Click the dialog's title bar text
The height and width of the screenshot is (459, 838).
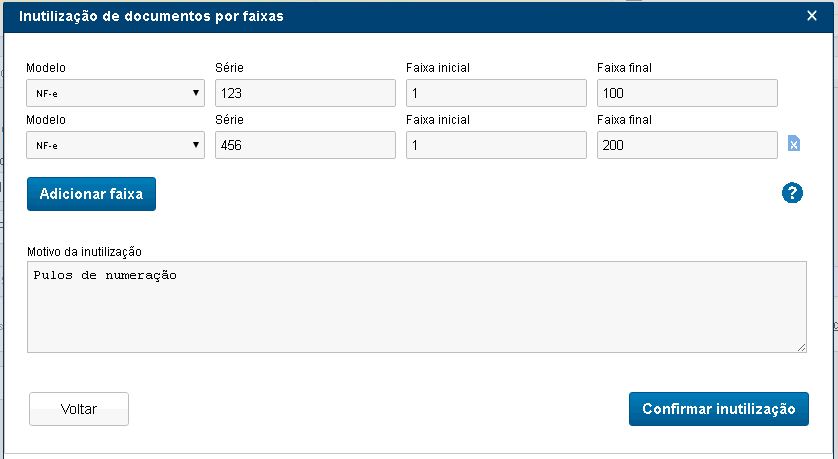tap(151, 17)
